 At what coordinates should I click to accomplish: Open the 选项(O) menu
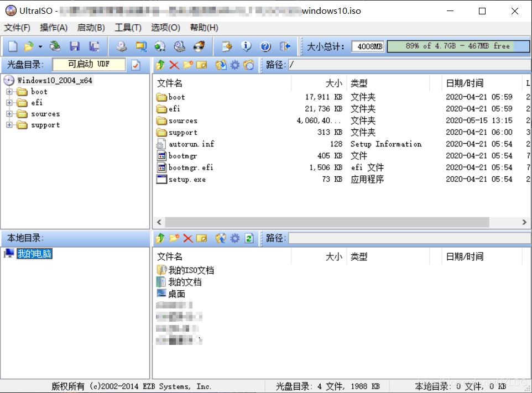165,28
